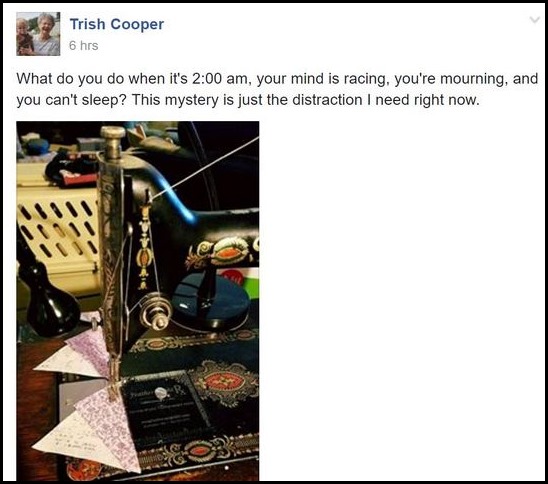
Task: Click the cream laundry basket in the photo
Action: pos(58,231)
